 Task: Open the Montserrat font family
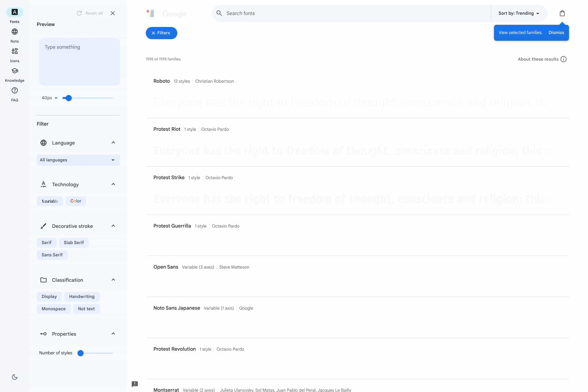pos(166,390)
